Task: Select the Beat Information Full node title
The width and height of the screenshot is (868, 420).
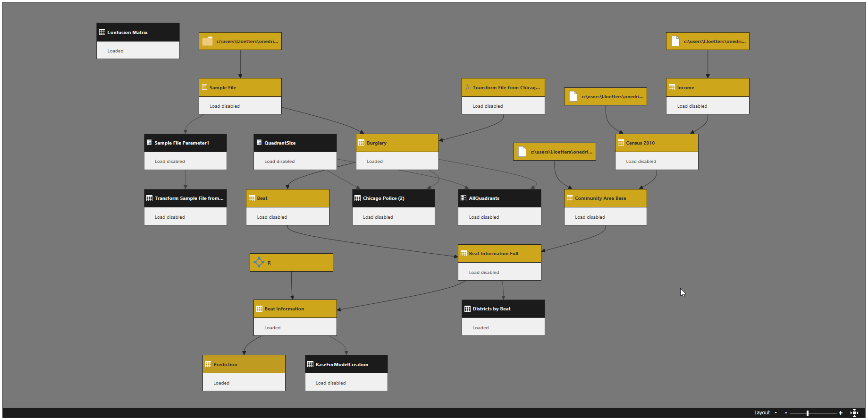Action: point(494,253)
